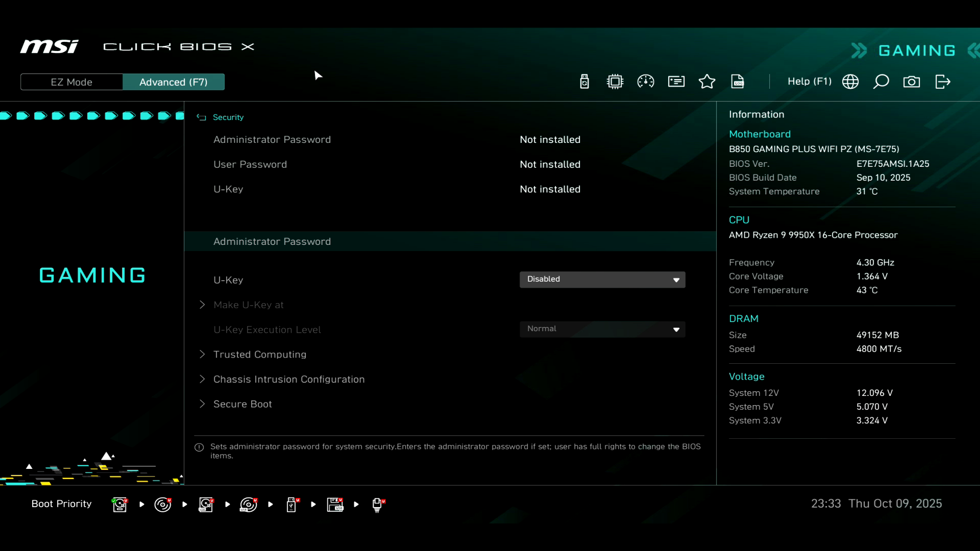Take a screenshot with camera icon

(912, 82)
